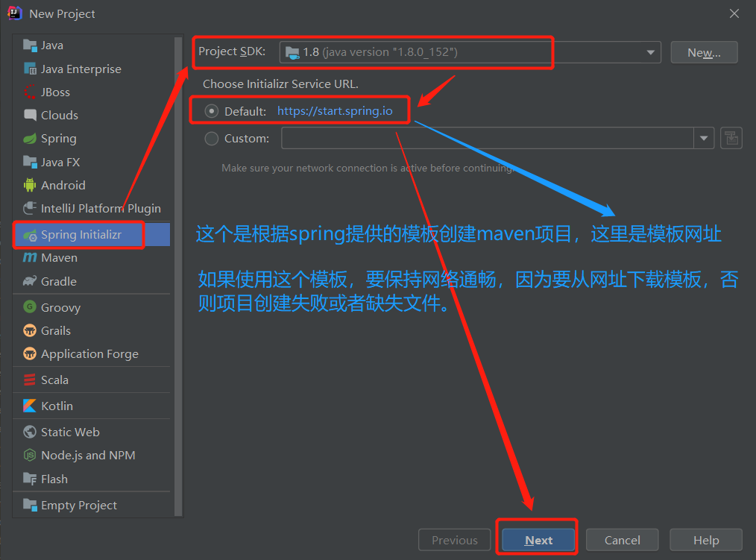Image resolution: width=756 pixels, height=560 pixels.
Task: Choose the Gradle project type
Action: (57, 281)
